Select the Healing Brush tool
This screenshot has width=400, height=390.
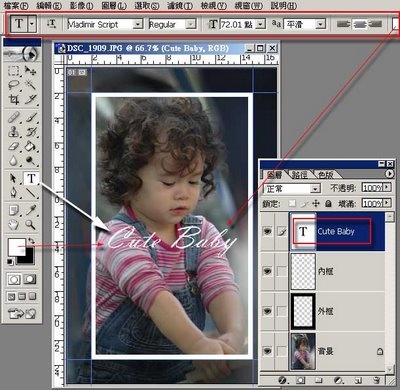(14, 118)
